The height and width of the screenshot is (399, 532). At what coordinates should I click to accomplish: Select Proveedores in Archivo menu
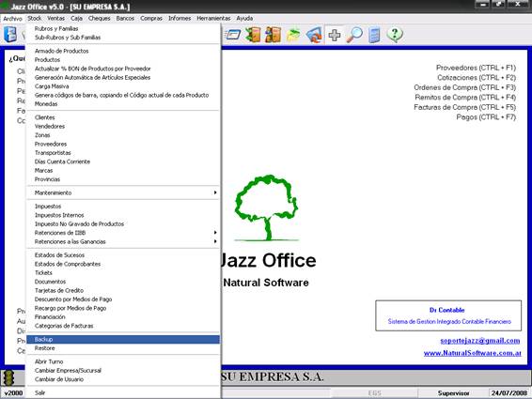(123, 144)
